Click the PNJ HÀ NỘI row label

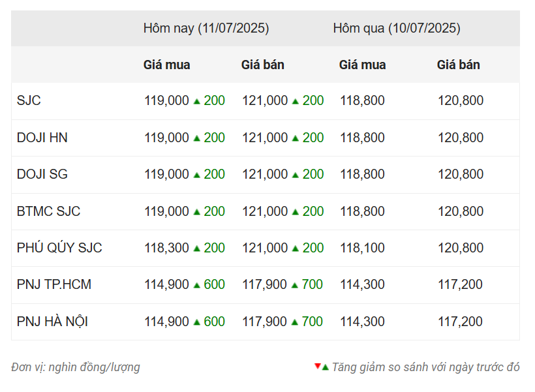click(x=52, y=322)
